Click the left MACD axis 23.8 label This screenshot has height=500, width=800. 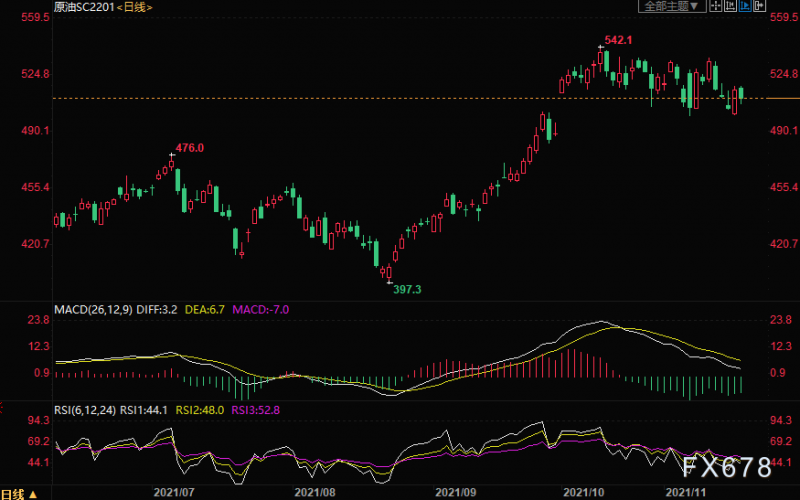[38, 320]
